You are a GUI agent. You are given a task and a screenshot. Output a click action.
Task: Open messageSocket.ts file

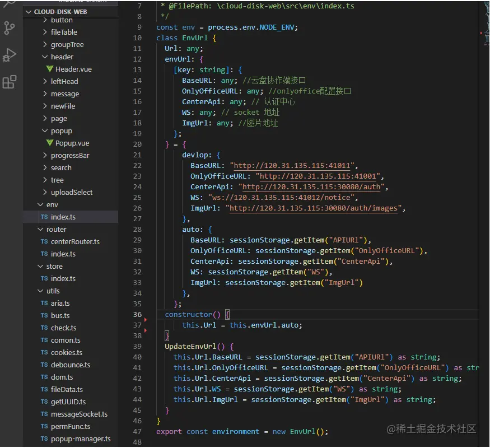79,414
